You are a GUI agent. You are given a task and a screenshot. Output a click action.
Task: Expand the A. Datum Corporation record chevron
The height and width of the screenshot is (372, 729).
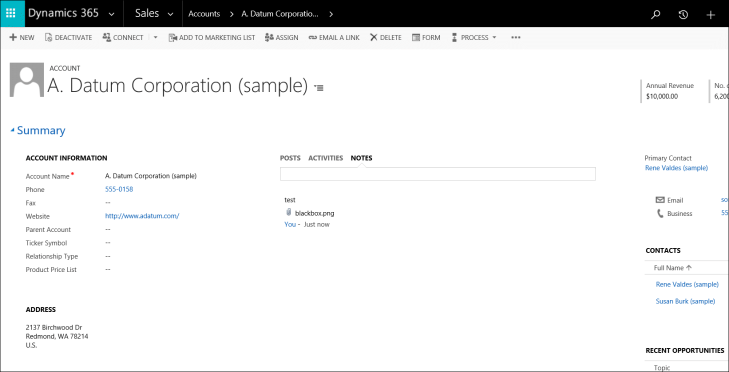point(331,14)
